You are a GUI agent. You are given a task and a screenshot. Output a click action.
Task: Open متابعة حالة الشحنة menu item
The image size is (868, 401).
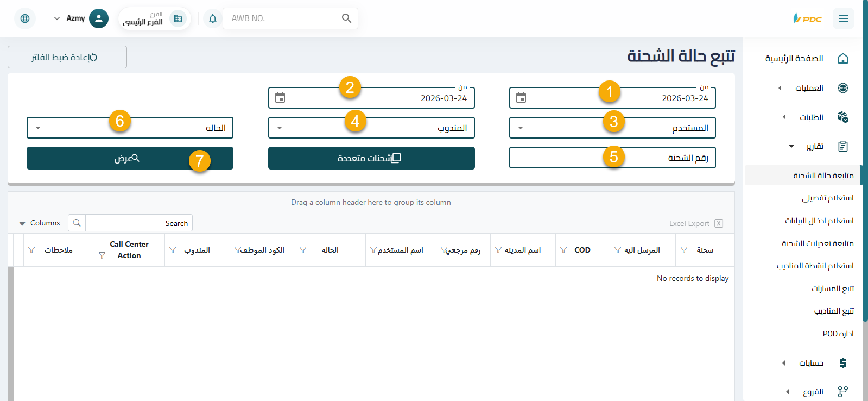pos(803,175)
